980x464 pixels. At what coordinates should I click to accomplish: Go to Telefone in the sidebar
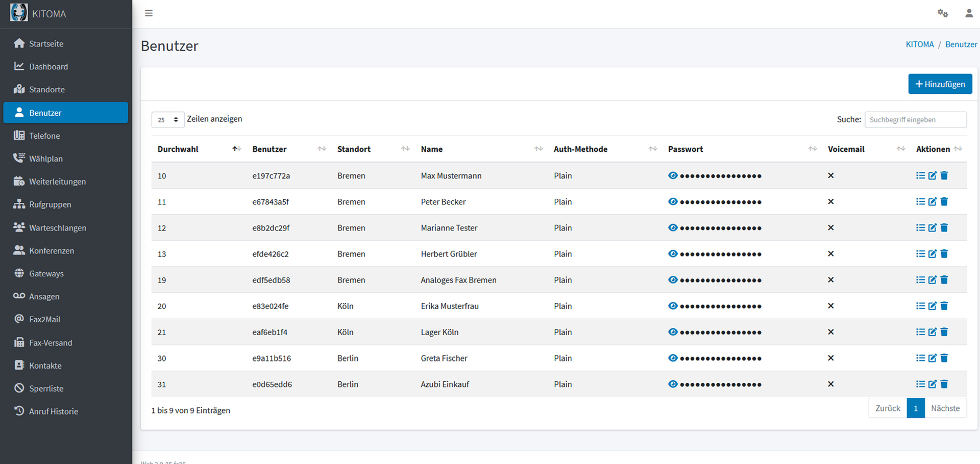coord(44,136)
